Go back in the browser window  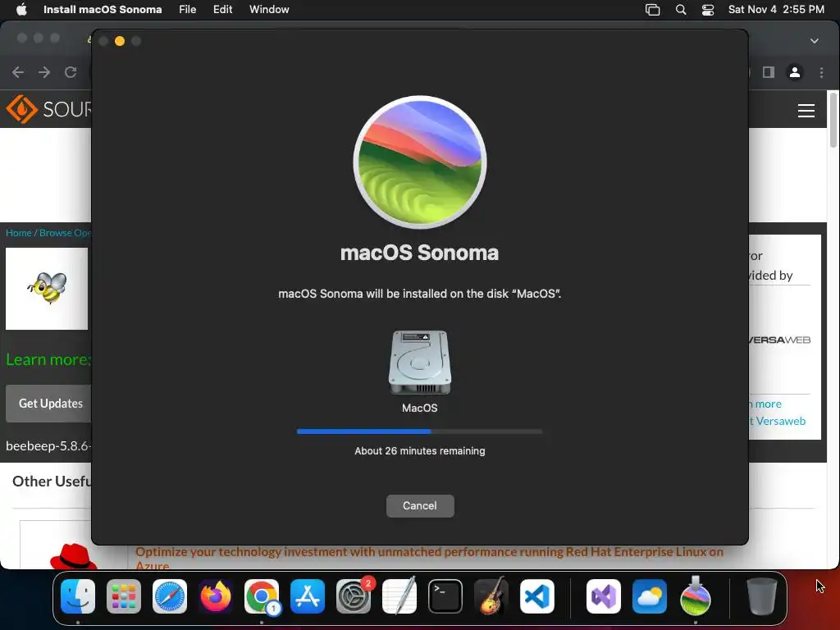pyautogui.click(x=18, y=72)
